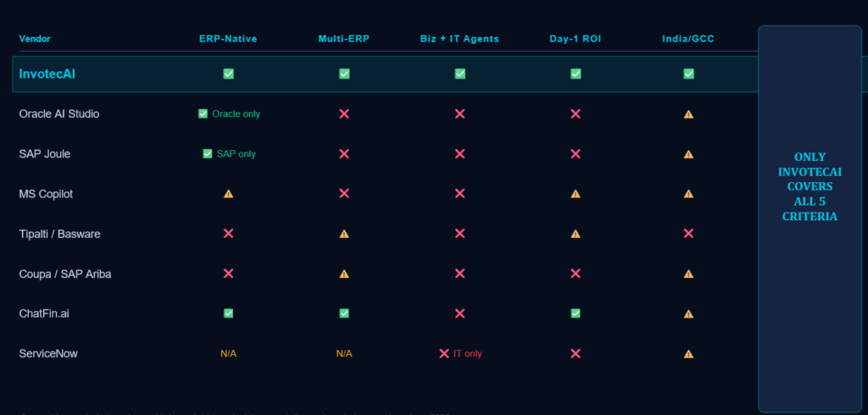The width and height of the screenshot is (868, 415).
Task: Click the Vendor column header
Action: [x=34, y=39]
